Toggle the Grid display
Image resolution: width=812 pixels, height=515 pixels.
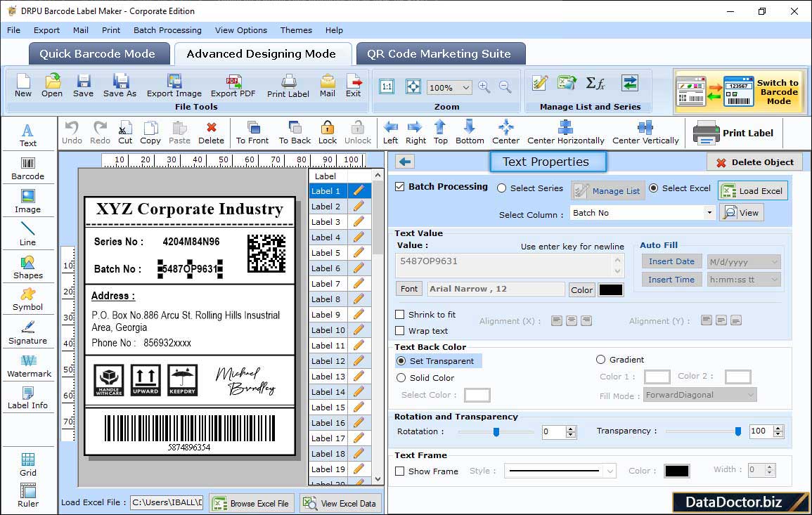[x=28, y=464]
